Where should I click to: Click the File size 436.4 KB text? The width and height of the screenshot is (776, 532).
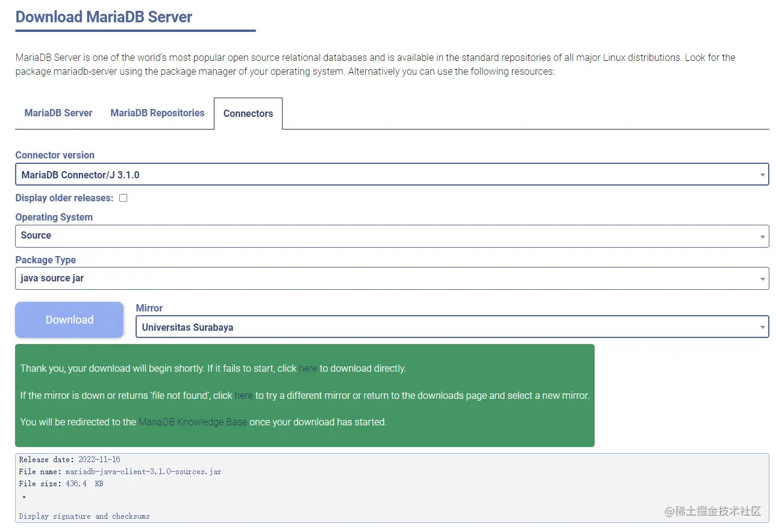[61, 483]
